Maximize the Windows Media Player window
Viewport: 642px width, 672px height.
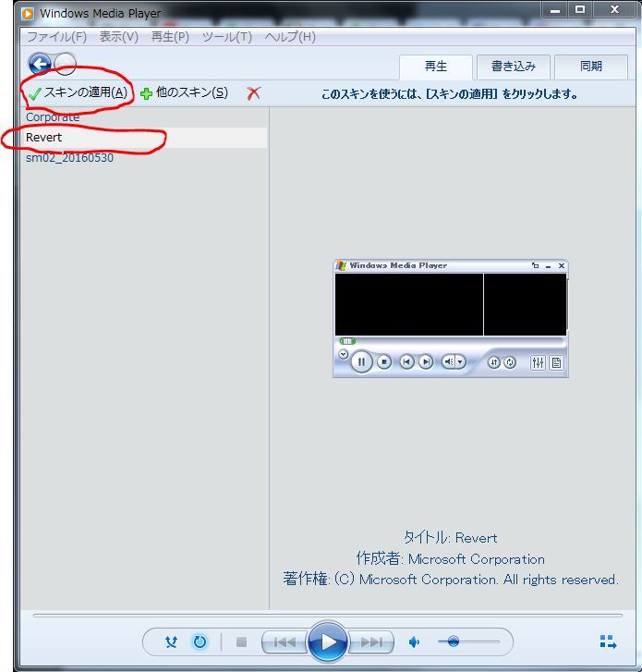click(x=580, y=10)
